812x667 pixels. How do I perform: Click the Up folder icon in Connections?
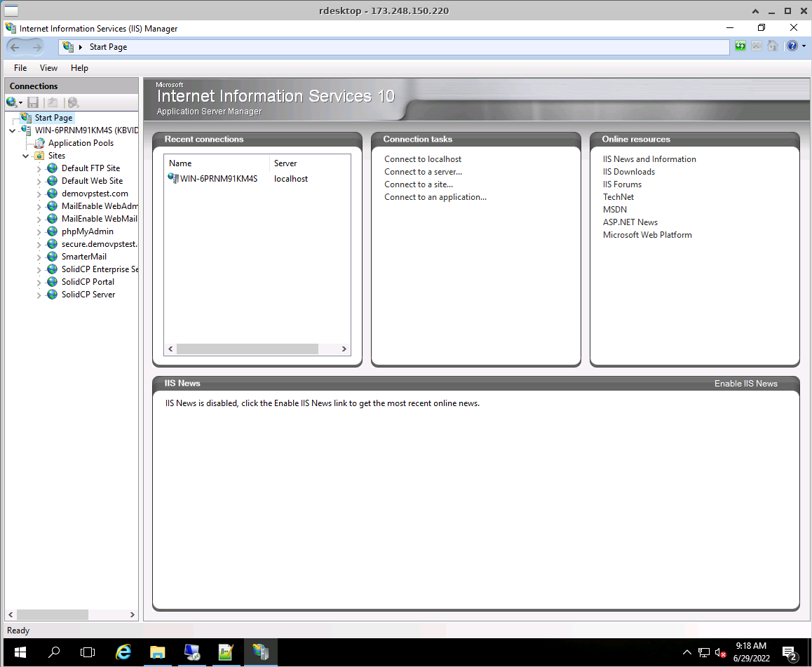[x=53, y=102]
